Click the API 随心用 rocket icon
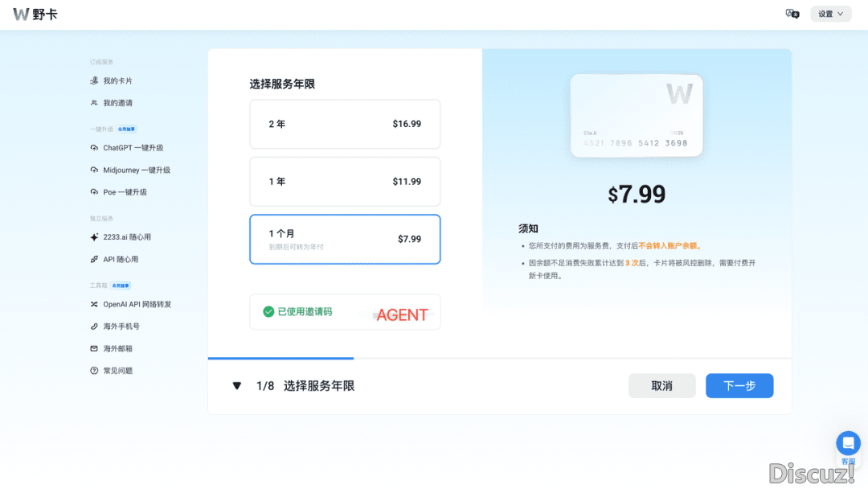Image resolution: width=868 pixels, height=493 pixels. (x=94, y=259)
